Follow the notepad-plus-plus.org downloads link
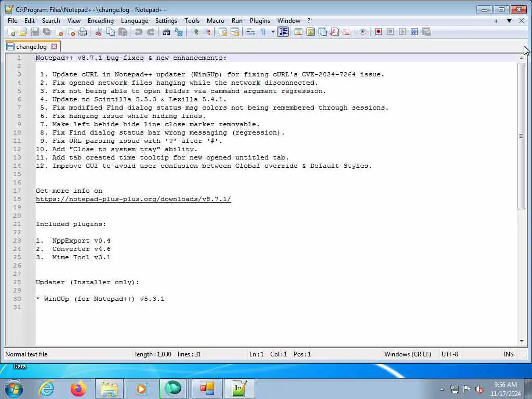The width and height of the screenshot is (532, 399). click(134, 199)
